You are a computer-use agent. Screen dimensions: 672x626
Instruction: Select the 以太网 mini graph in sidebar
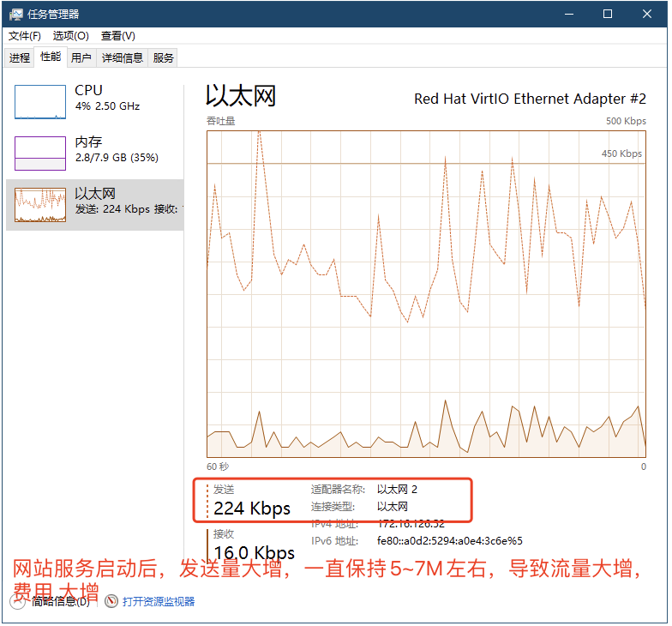tap(40, 205)
